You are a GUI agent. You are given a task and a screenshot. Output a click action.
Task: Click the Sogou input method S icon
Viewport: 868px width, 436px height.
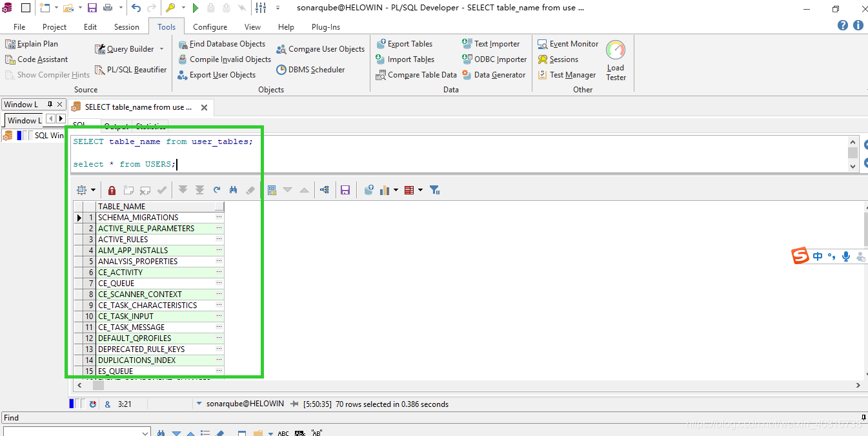800,256
